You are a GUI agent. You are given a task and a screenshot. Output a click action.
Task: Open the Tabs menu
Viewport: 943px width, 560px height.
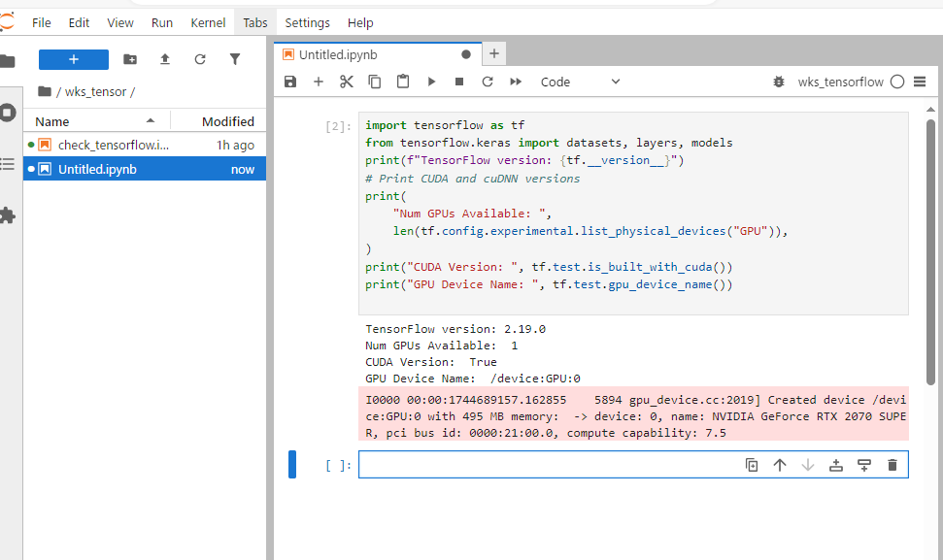(255, 23)
